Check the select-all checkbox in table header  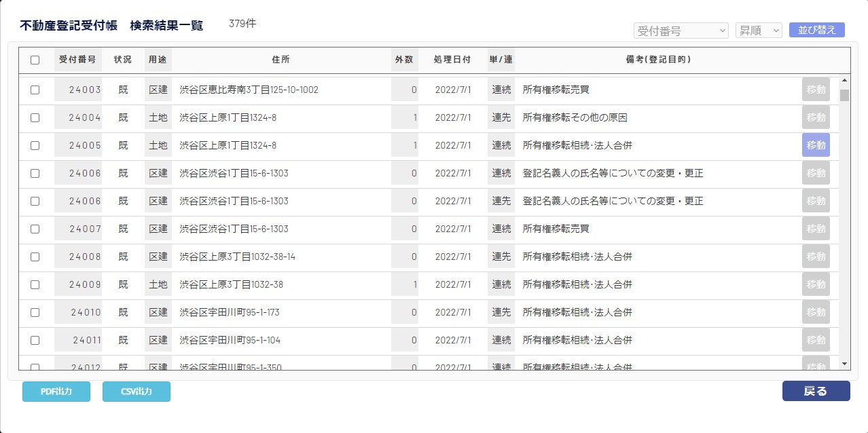(x=35, y=60)
